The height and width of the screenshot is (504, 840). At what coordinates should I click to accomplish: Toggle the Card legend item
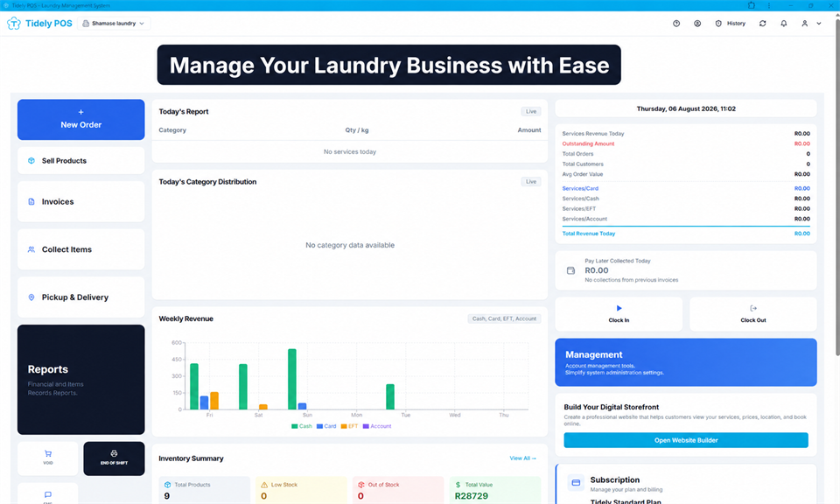(x=326, y=426)
